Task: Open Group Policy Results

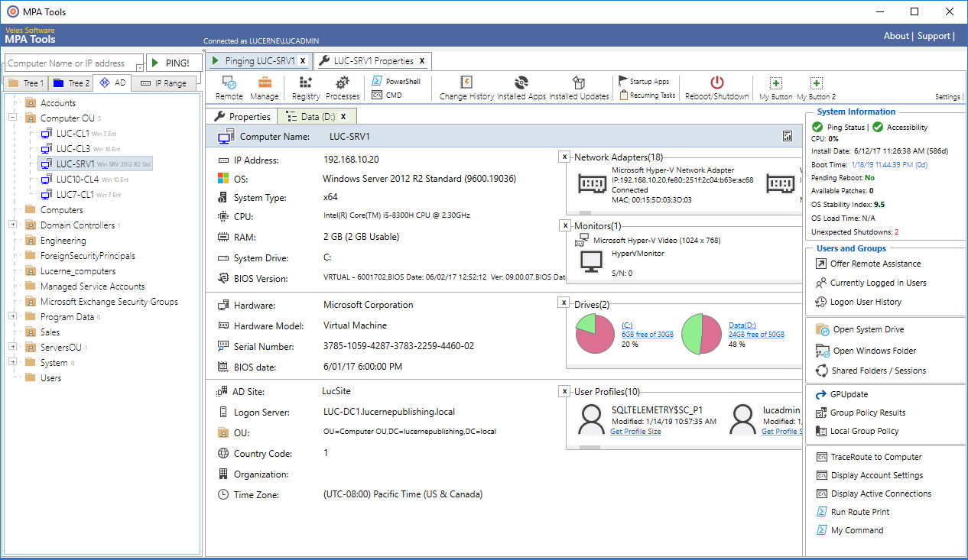Action: click(860, 413)
